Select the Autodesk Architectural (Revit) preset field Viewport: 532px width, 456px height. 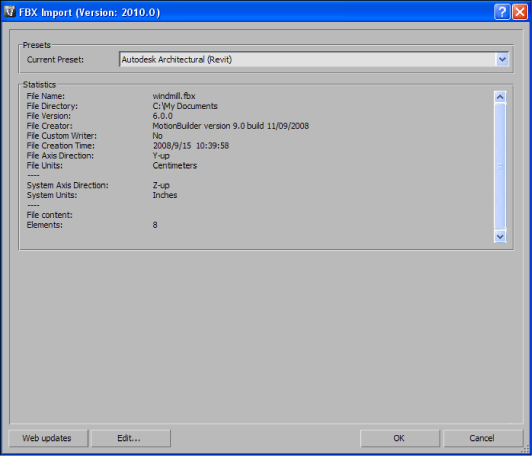[x=314, y=60]
